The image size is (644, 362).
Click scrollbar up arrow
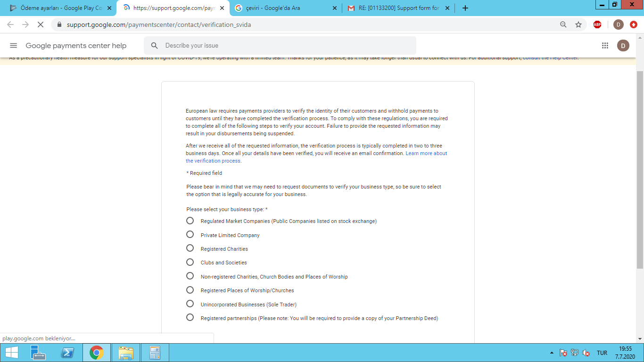click(640, 38)
